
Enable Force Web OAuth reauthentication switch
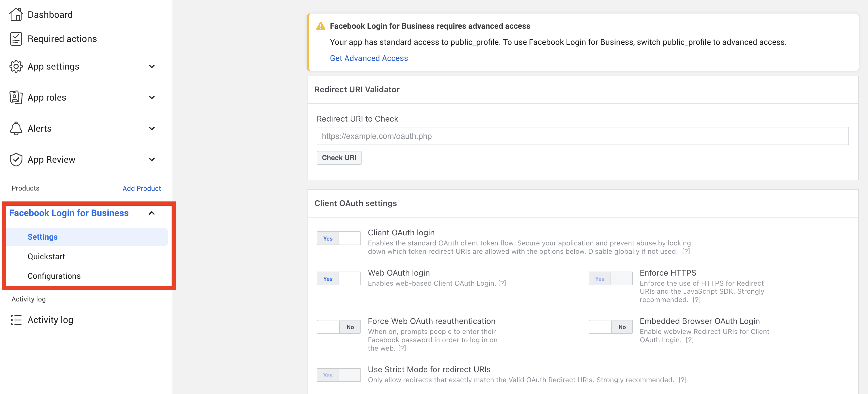pos(339,327)
